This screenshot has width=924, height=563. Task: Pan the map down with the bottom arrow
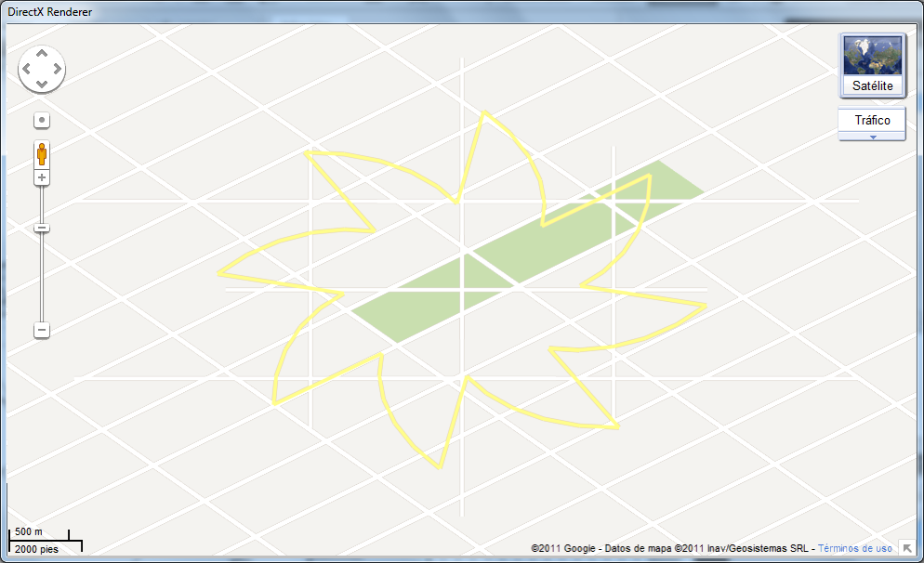42,85
